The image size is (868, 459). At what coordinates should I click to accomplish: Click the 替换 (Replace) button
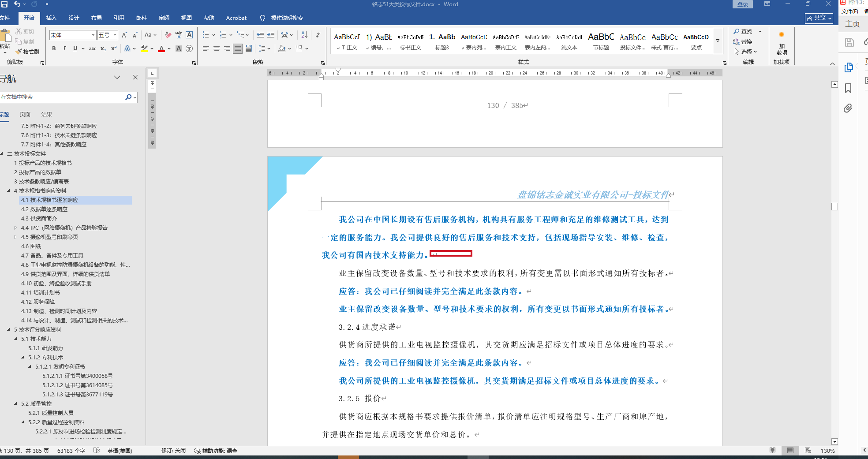coord(743,41)
